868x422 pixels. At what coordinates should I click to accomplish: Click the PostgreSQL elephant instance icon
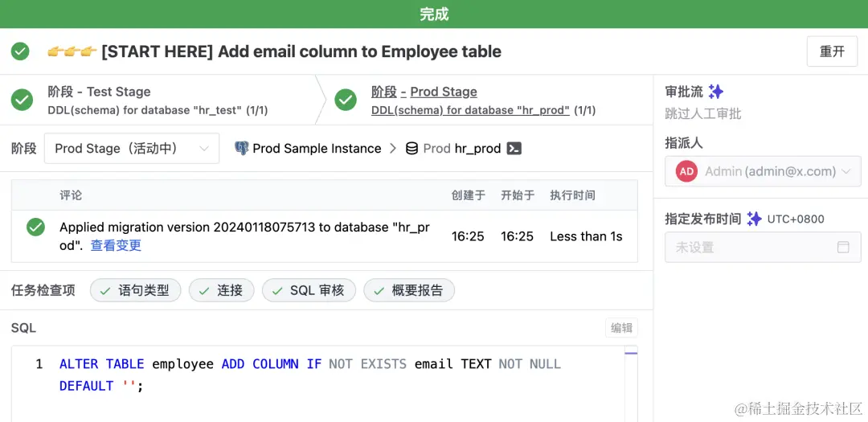241,149
